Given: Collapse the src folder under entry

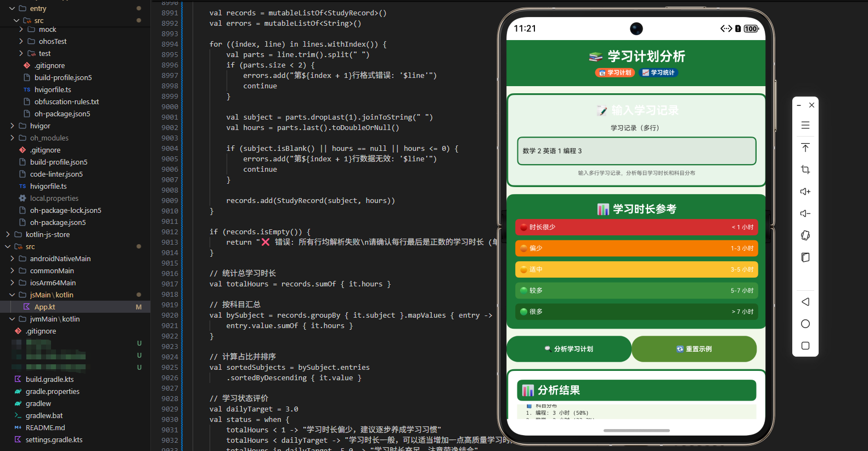Looking at the screenshot, I should point(16,20).
